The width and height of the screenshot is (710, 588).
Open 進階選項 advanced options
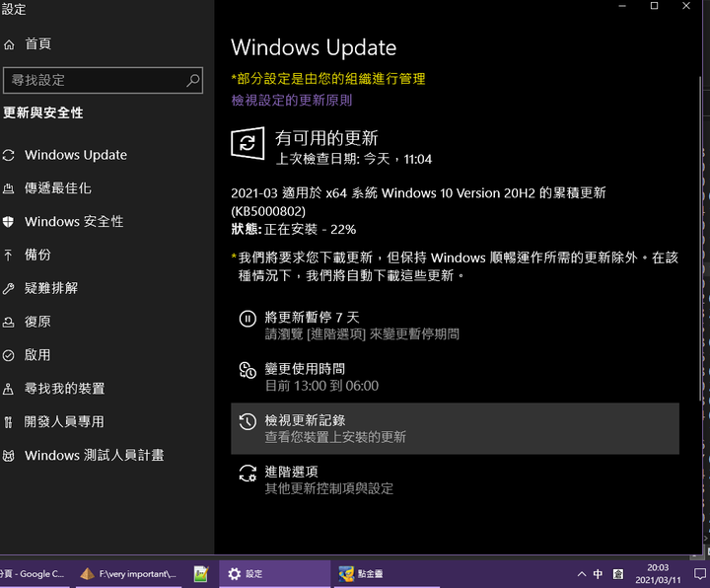click(455, 480)
